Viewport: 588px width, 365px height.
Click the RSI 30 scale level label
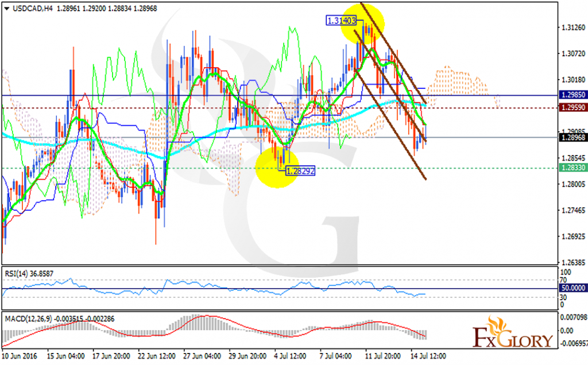(563, 297)
